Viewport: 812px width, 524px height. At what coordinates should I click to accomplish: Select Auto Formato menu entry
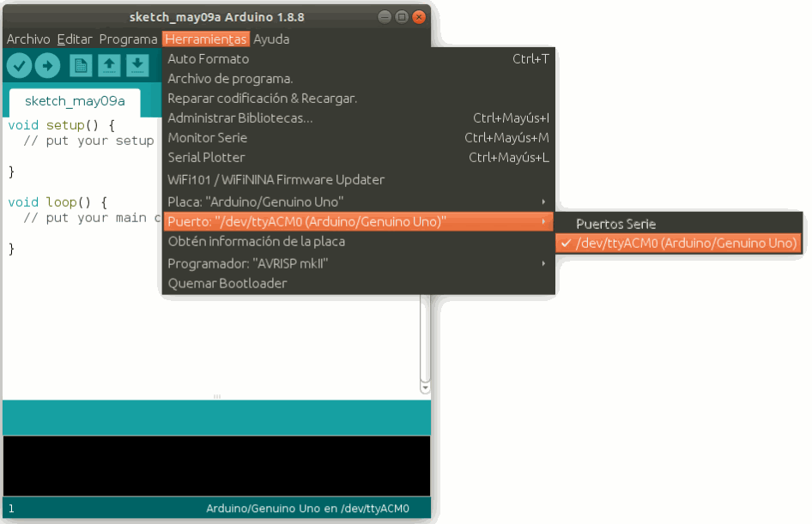(x=358, y=59)
